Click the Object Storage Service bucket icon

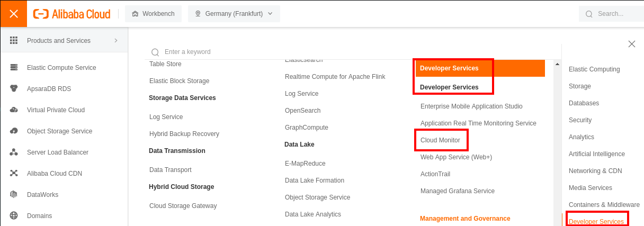(x=14, y=131)
